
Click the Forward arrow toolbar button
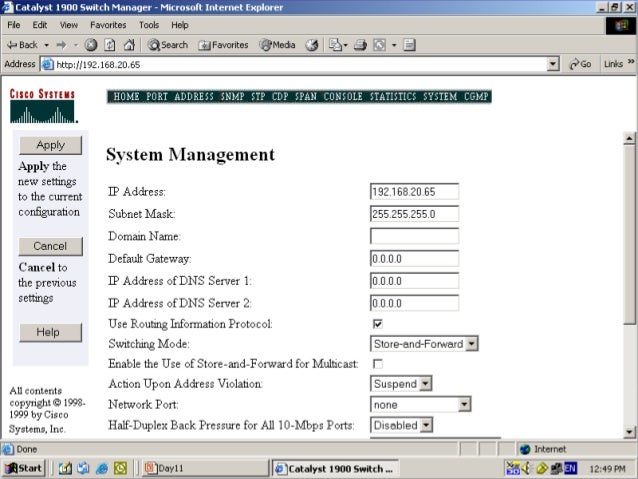pyautogui.click(x=61, y=45)
